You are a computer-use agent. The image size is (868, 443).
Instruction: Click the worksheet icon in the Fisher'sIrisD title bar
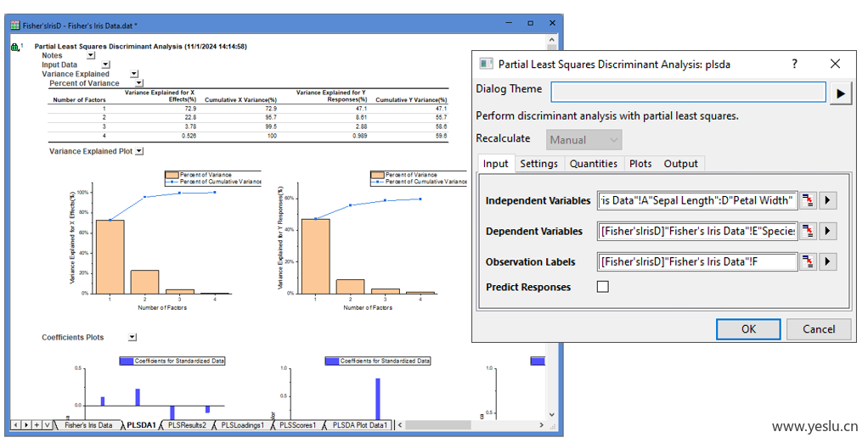(x=15, y=25)
